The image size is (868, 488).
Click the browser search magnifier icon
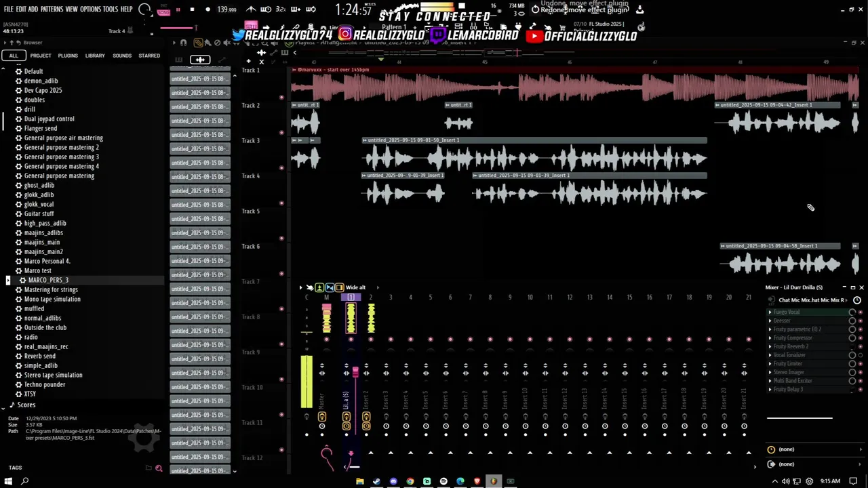point(159,468)
